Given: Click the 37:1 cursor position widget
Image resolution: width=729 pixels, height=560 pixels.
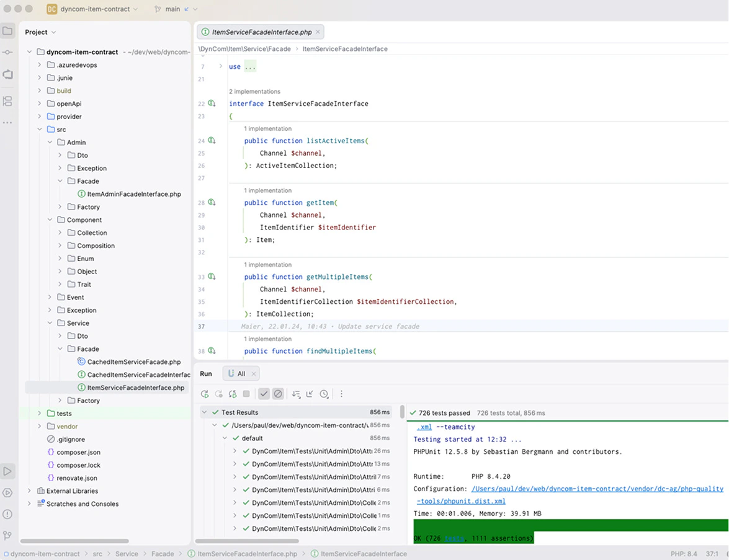Looking at the screenshot, I should [x=712, y=554].
